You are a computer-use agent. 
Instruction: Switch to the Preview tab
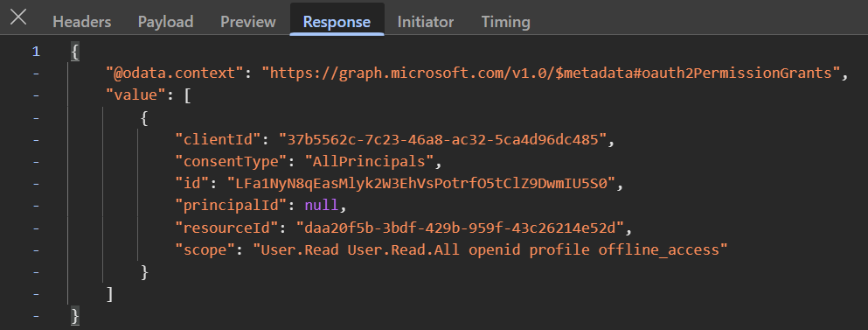point(248,22)
